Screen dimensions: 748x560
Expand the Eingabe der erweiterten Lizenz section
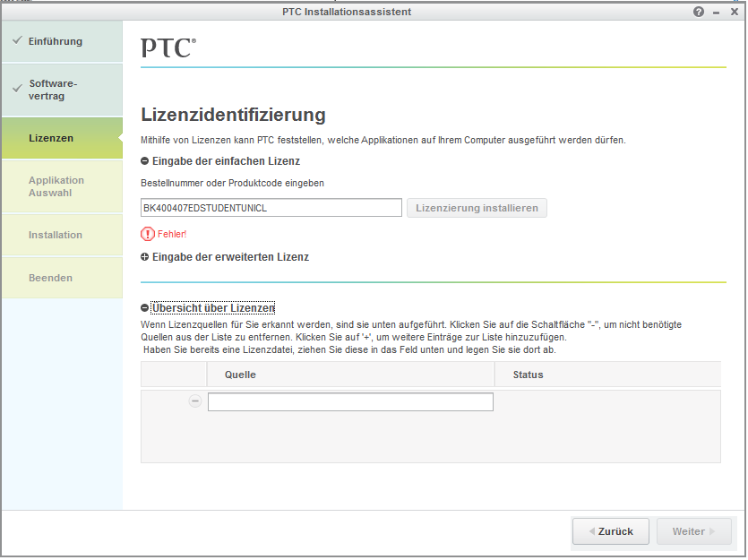click(x=144, y=257)
